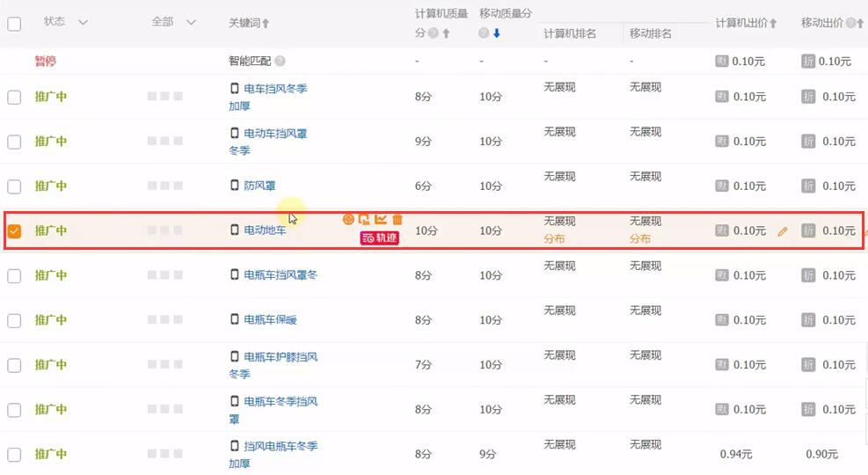868x475 pixels.
Task: Click the trash delete icon for 电动地车
Action: 398,219
